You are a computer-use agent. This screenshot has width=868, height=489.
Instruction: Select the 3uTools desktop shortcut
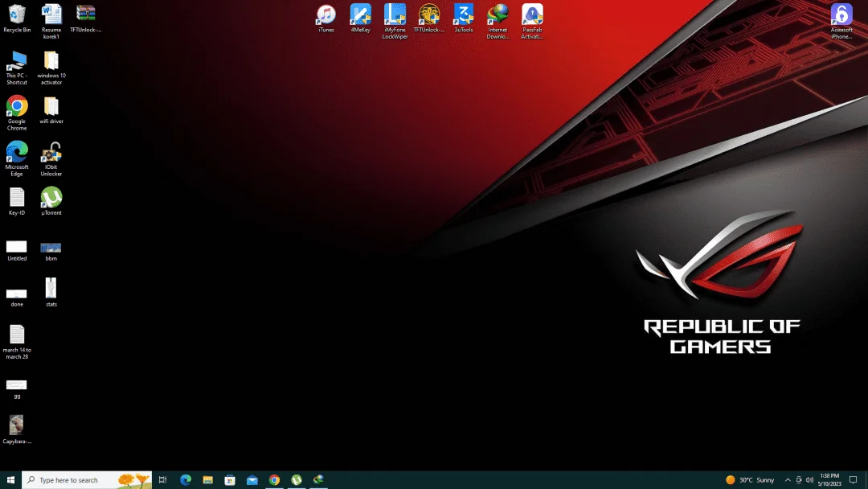[x=464, y=18]
